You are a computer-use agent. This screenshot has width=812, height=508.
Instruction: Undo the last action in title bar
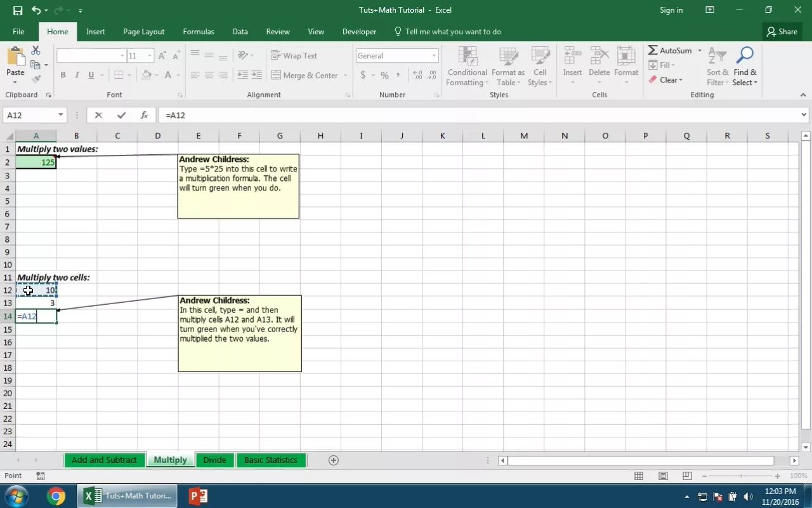click(36, 10)
